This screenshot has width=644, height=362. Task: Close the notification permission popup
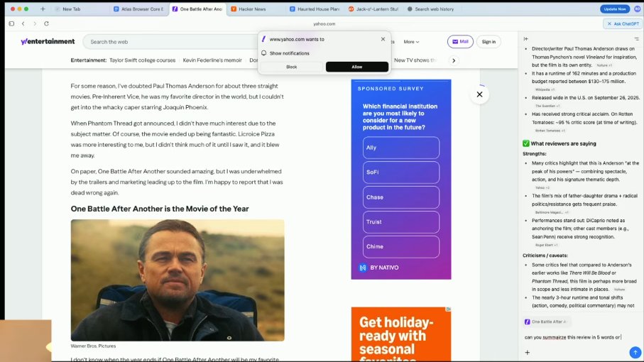[x=383, y=39]
